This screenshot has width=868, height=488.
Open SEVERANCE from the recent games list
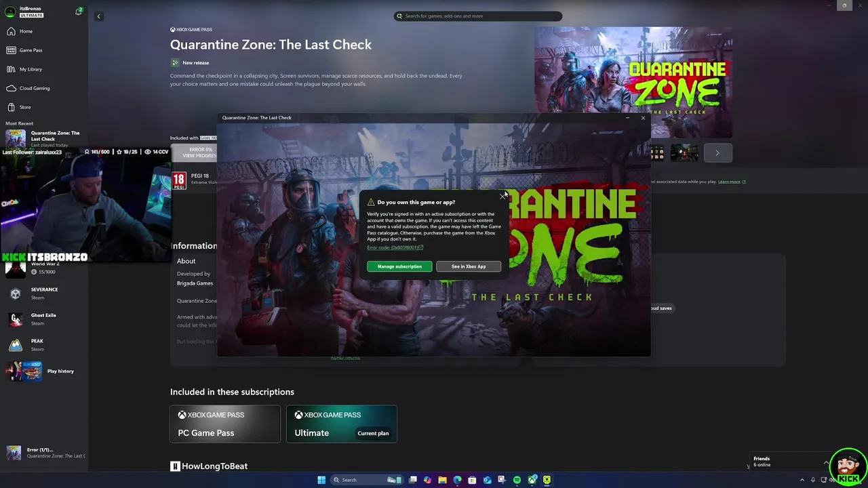[44, 293]
